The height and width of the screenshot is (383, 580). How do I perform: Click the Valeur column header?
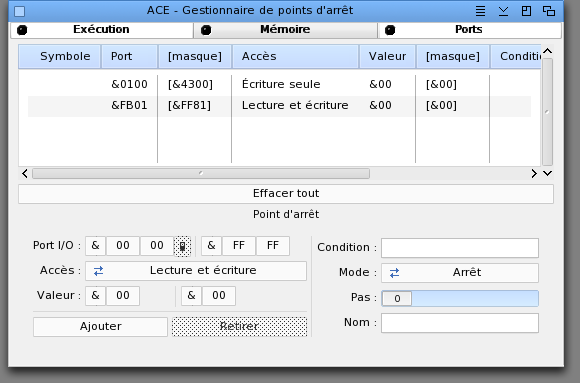pos(387,56)
